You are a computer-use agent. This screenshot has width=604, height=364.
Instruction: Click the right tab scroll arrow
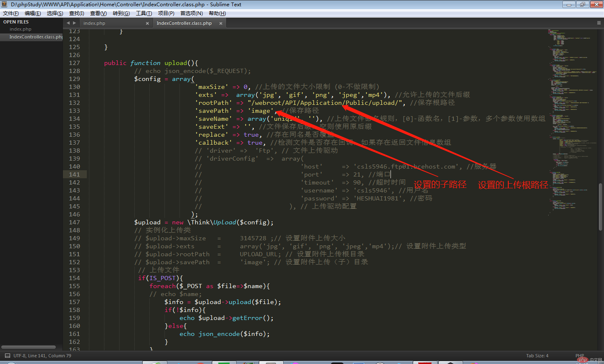click(x=75, y=23)
